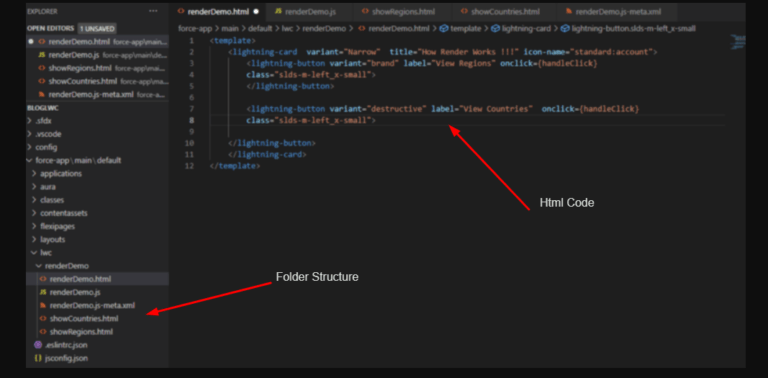Open showRegions.html in the folder tree
This screenshot has width=768, height=378.
click(97, 332)
